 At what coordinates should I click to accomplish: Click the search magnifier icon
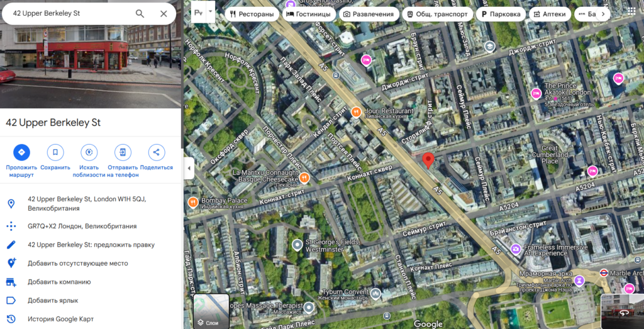tap(140, 13)
